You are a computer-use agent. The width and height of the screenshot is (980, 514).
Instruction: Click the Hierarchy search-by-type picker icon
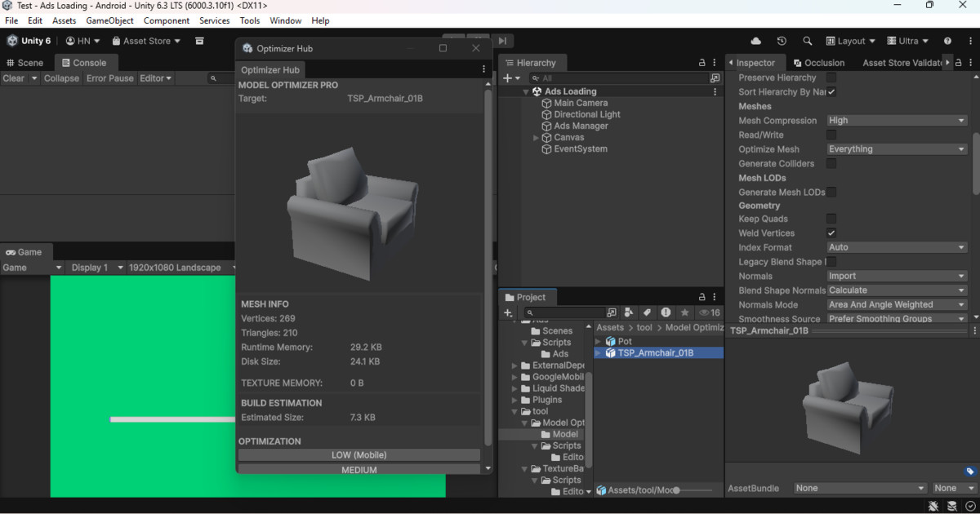pos(715,78)
